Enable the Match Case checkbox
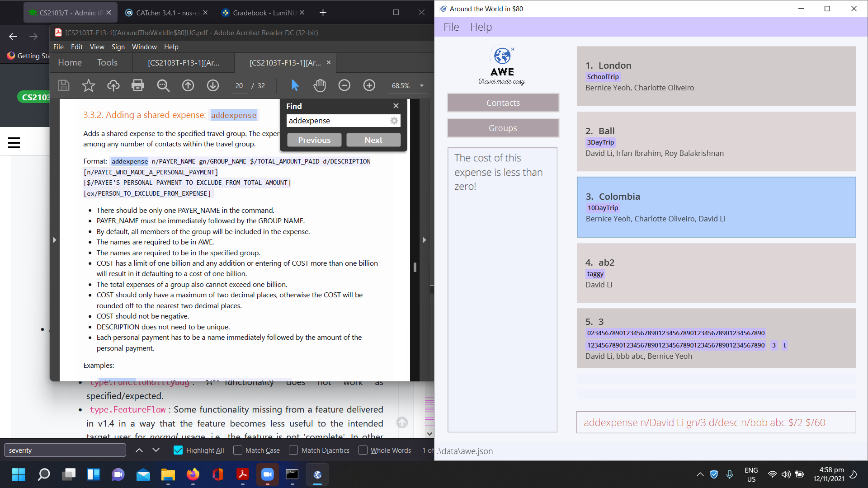The height and width of the screenshot is (488, 868). point(238,450)
